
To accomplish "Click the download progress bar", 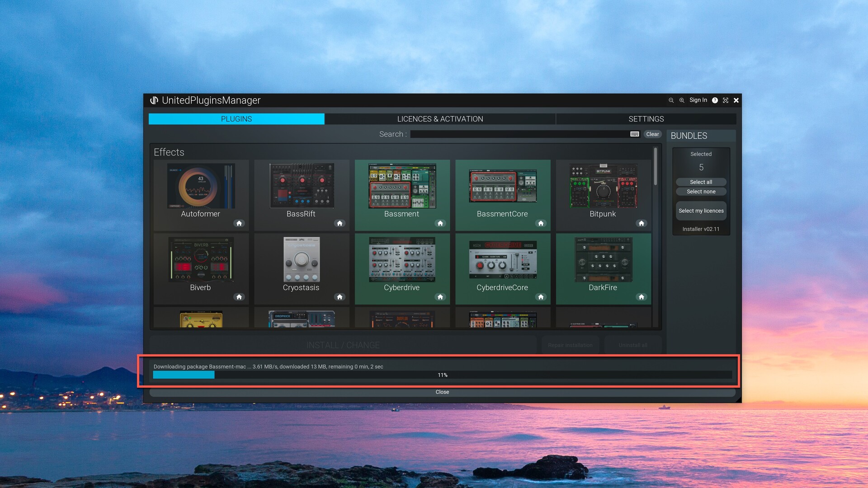I will 442,375.
